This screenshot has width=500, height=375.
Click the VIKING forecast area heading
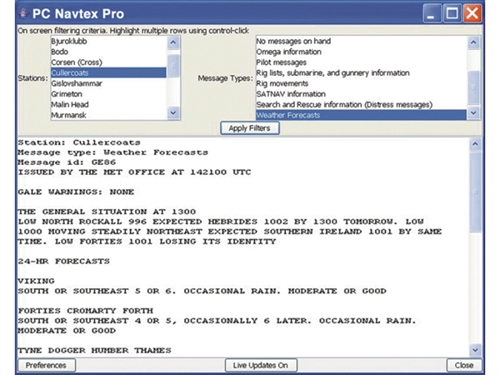click(x=36, y=281)
